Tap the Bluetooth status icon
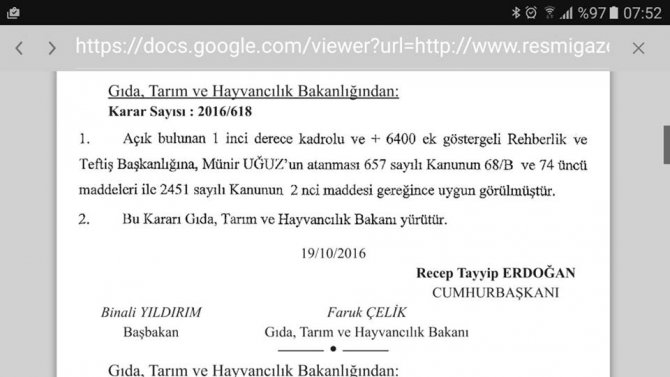This screenshot has height=377, width=670. 516,13
